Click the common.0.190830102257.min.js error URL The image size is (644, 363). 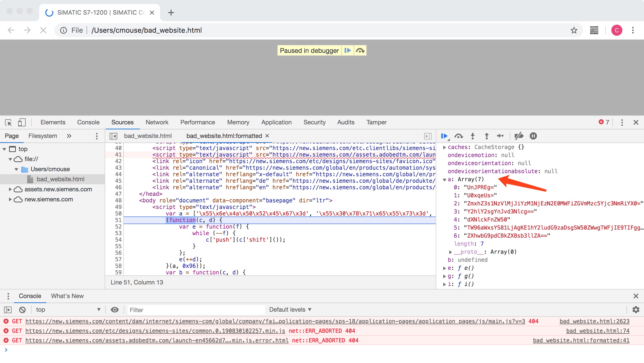pos(155,331)
